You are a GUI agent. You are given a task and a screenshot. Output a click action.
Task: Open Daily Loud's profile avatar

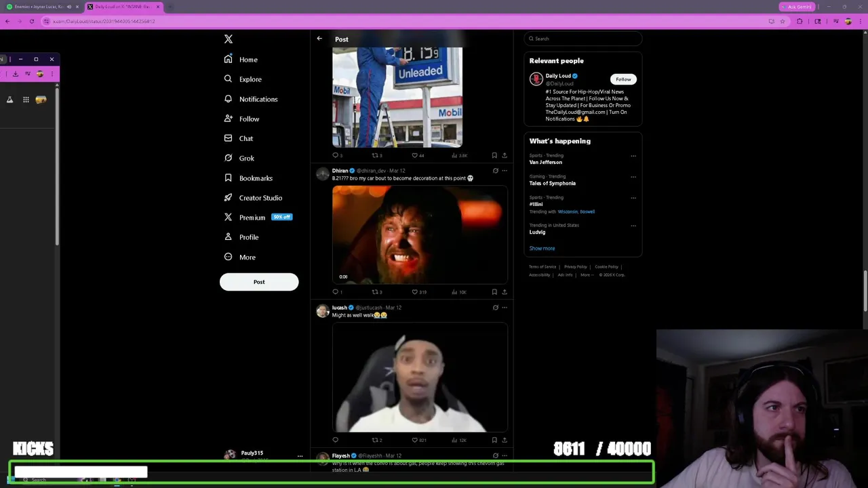click(x=536, y=79)
